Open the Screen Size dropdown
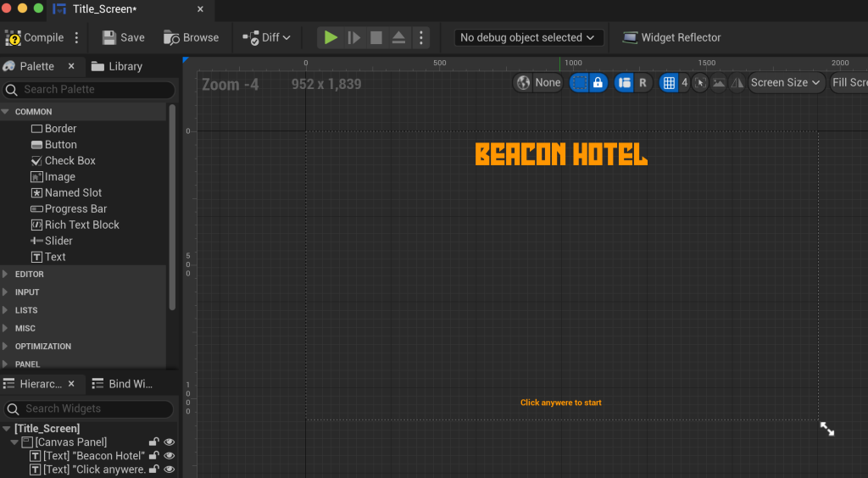 786,82
